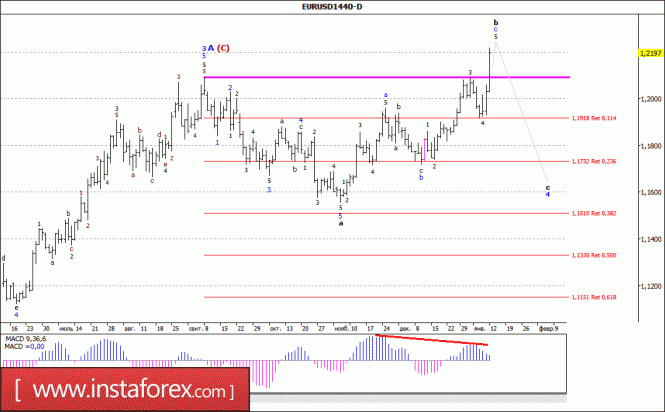665x412 pixels.
Task: Select the 1,1732 Ret 0,236 level label
Action: (594, 162)
